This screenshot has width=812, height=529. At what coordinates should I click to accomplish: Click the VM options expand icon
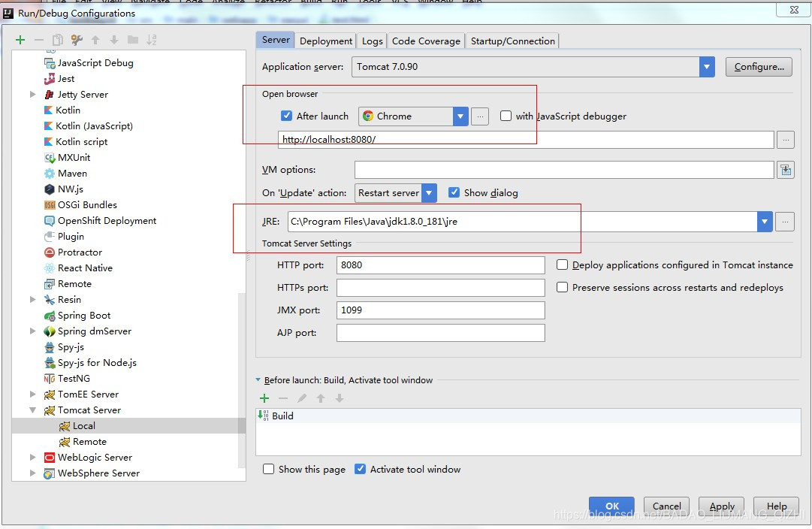point(786,170)
